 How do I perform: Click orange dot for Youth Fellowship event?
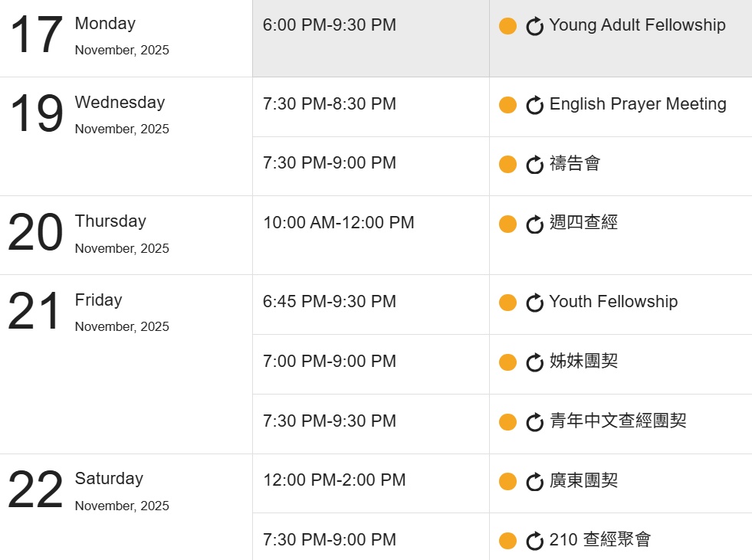(x=507, y=303)
